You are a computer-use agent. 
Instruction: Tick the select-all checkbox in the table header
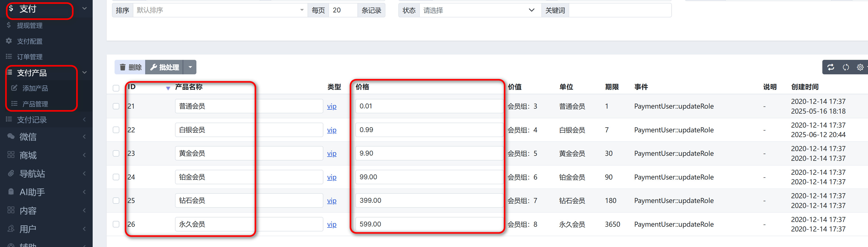click(x=116, y=88)
